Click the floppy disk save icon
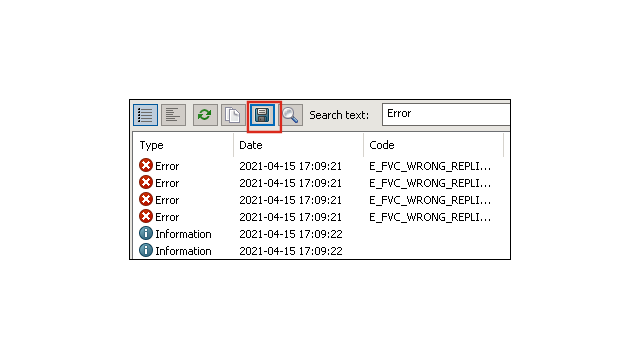The height and width of the screenshot is (360, 640). 262,115
